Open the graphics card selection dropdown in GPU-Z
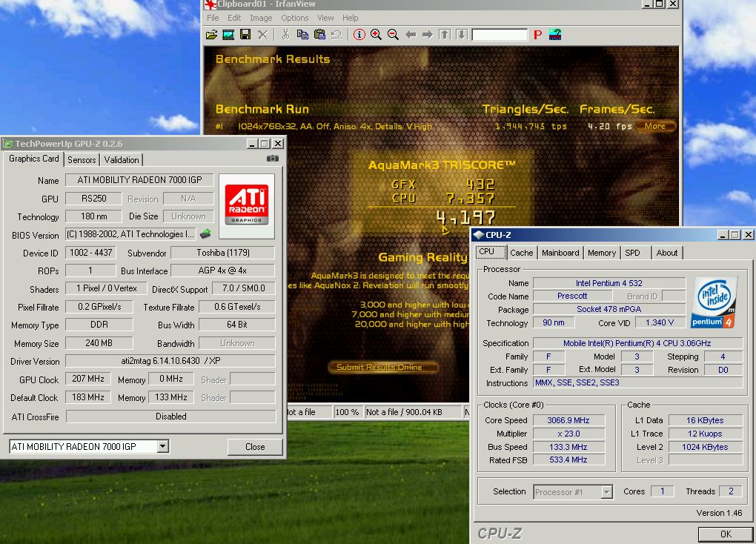This screenshot has height=544, width=756. pyautogui.click(x=163, y=447)
